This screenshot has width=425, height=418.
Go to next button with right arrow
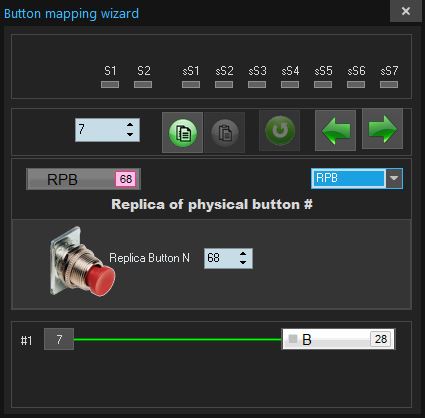(383, 129)
